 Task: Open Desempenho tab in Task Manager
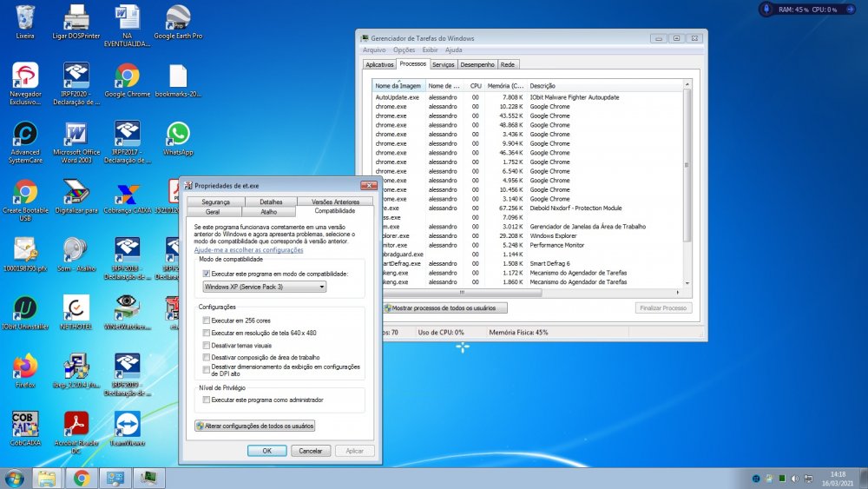(x=477, y=65)
